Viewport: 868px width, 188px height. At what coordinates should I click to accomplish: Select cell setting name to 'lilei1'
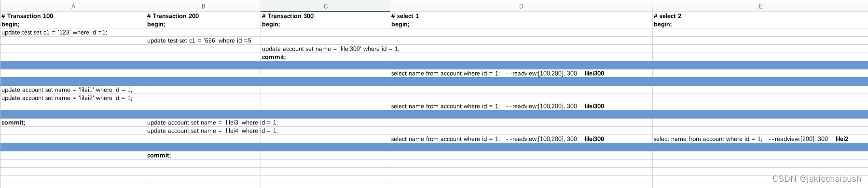point(73,90)
